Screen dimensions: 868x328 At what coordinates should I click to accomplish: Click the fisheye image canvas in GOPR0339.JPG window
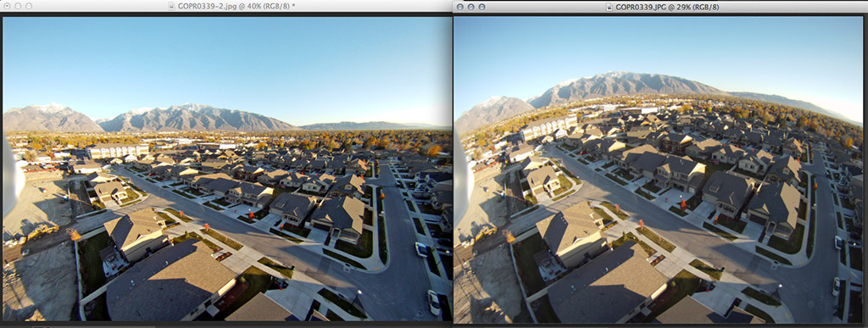click(658, 170)
